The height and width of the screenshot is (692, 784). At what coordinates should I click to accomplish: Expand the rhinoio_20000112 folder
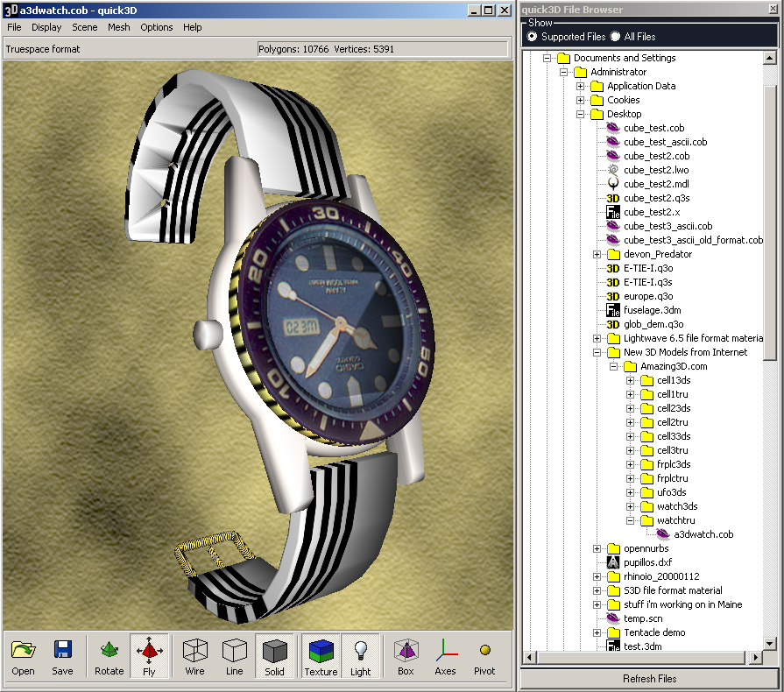point(597,576)
